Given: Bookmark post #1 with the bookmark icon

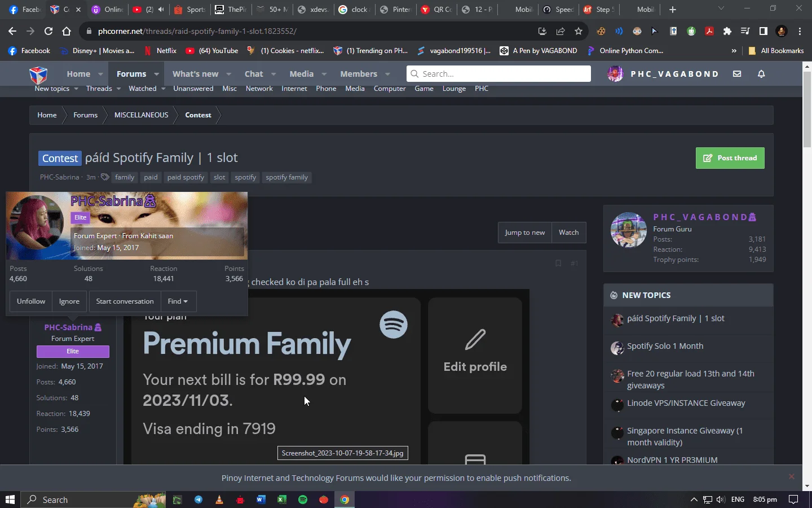Looking at the screenshot, I should (558, 263).
